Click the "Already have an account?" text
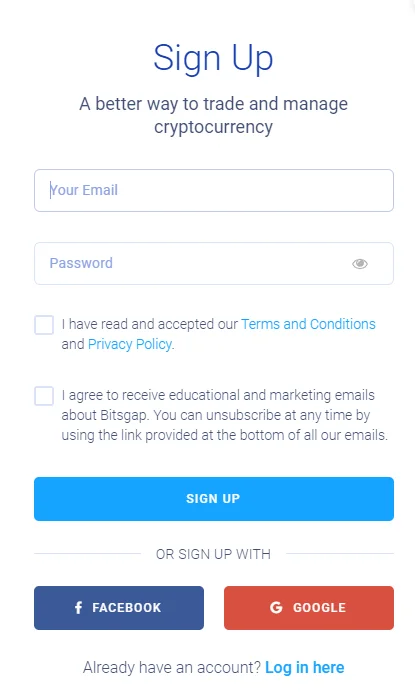415x697 pixels. pos(172,668)
